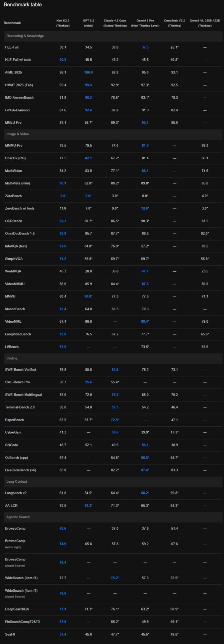Click the "LVBench" row label

coord(12,347)
